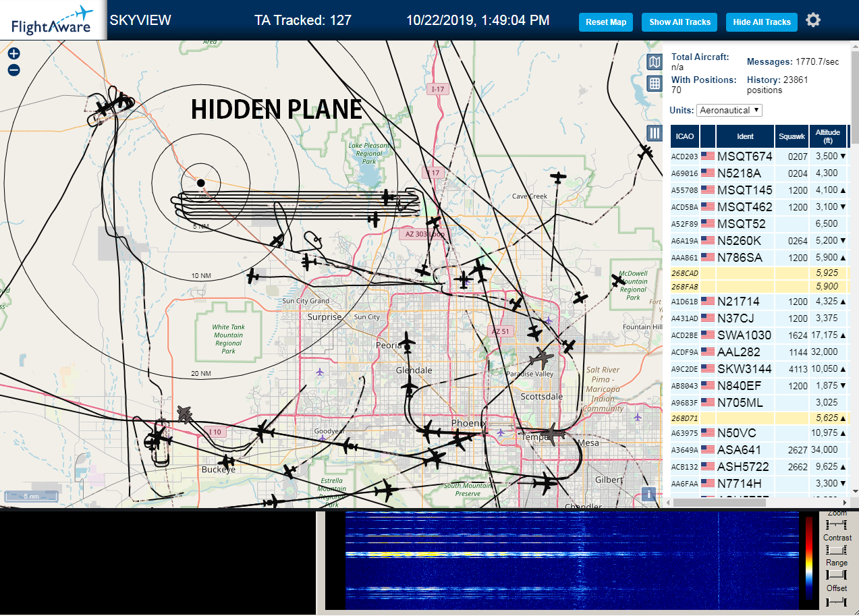Select the MSQT145 aircraft row
Image resolution: width=859 pixels, height=616 pixels.
click(759, 190)
